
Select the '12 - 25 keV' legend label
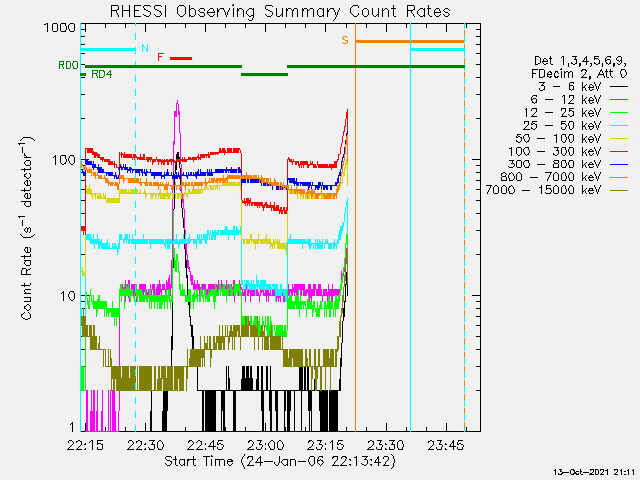point(562,113)
